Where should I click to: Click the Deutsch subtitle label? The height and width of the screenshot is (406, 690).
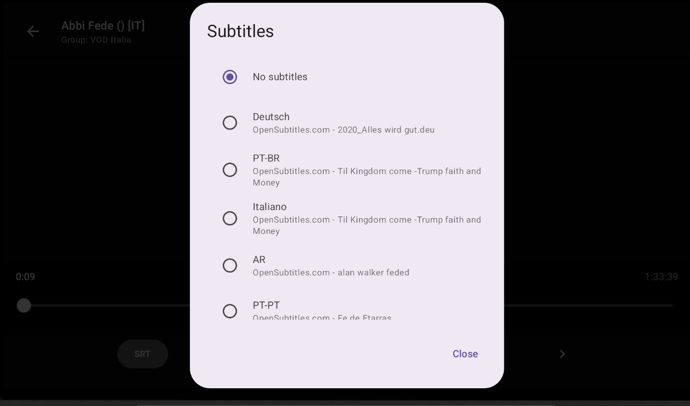[271, 117]
